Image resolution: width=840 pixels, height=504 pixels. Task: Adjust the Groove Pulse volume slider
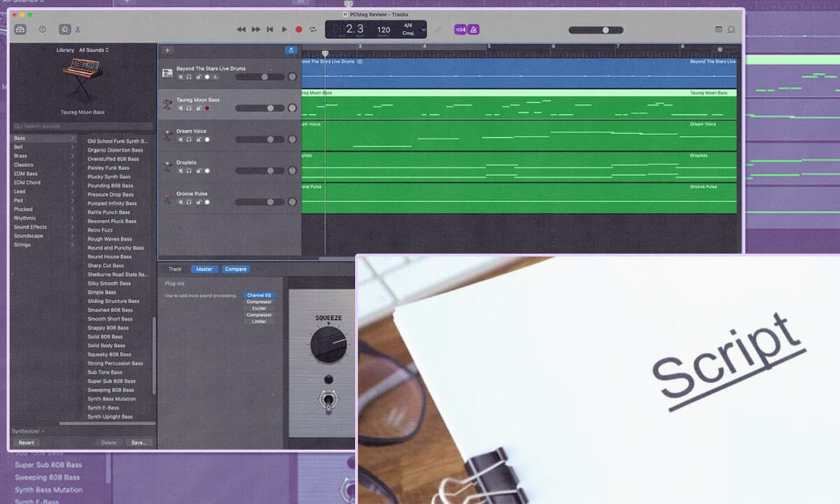260,202
